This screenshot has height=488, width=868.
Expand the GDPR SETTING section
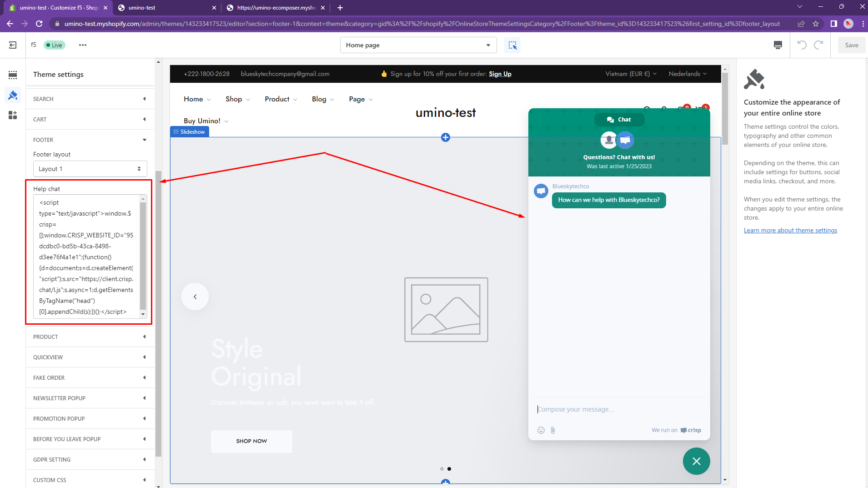point(90,459)
